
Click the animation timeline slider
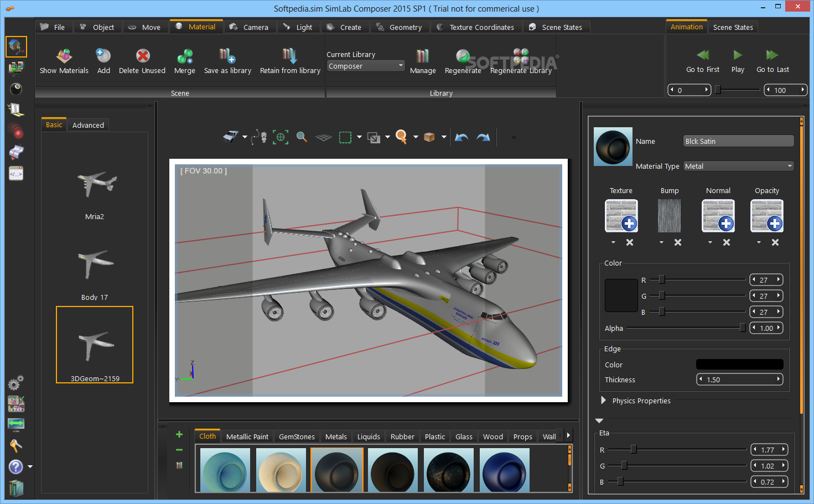[738, 90]
